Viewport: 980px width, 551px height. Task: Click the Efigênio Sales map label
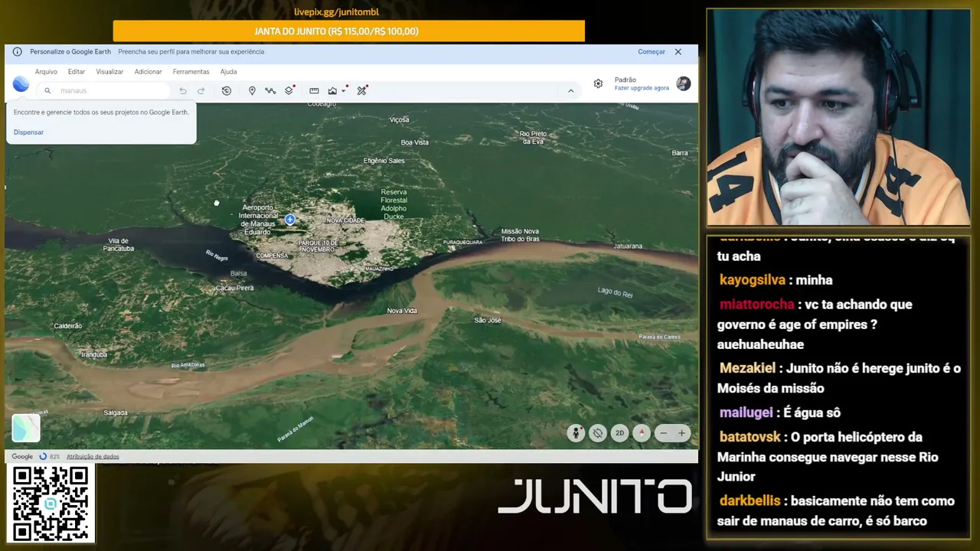coord(384,161)
